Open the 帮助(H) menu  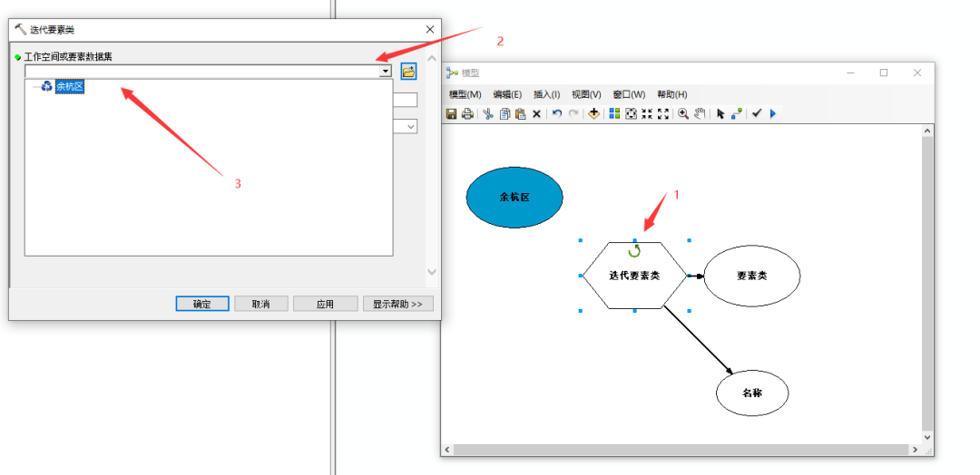671,95
